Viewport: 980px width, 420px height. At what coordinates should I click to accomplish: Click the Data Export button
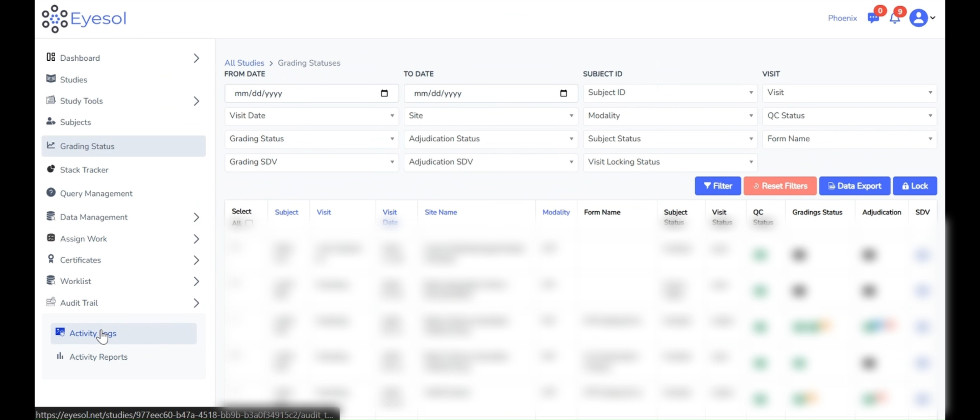[x=854, y=186]
